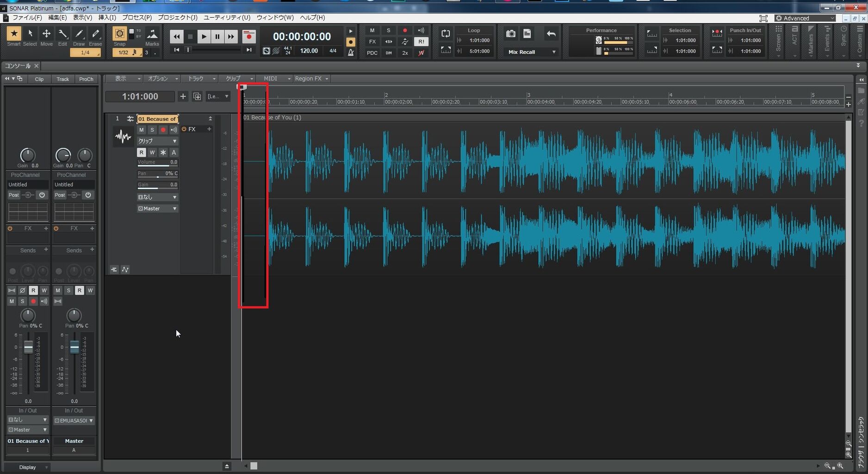Enable track 1 Write automation W button
This screenshot has height=474, width=868.
152,152
